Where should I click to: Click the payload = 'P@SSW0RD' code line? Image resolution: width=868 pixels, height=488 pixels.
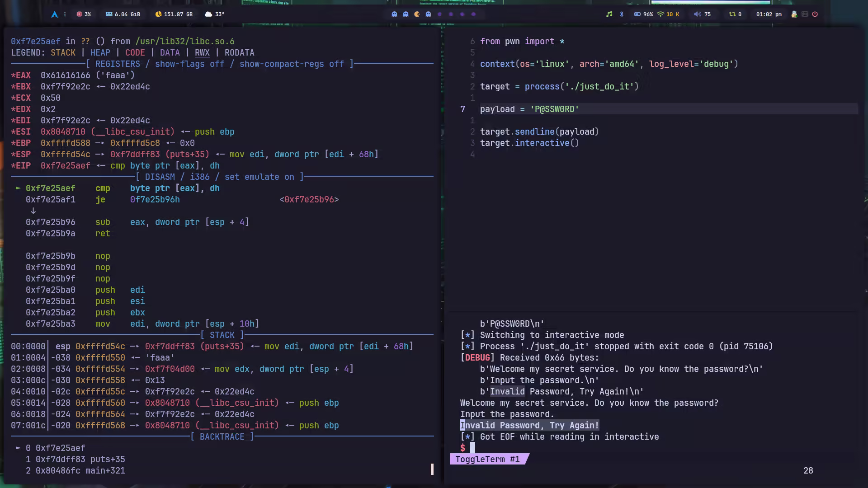coord(529,109)
